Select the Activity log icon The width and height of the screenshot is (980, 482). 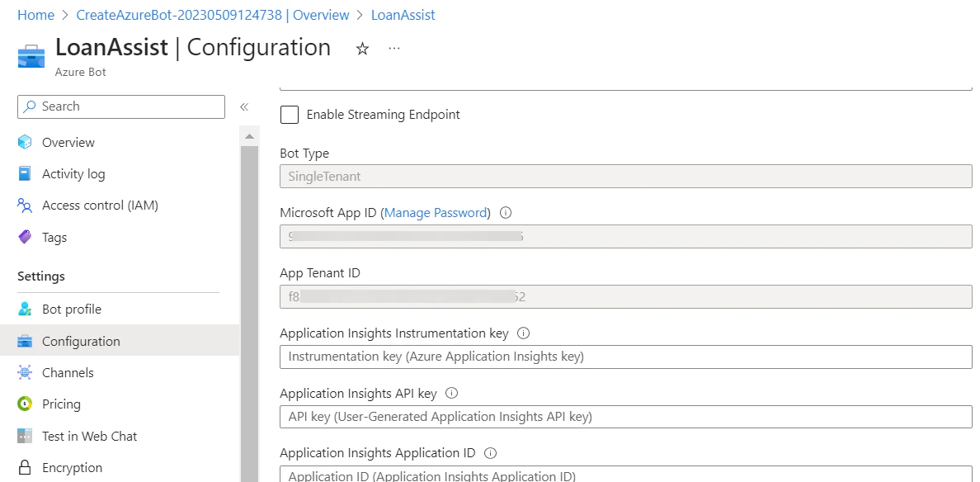(x=26, y=173)
